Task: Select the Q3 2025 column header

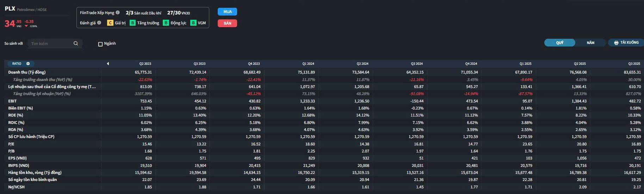Action: click(x=634, y=64)
